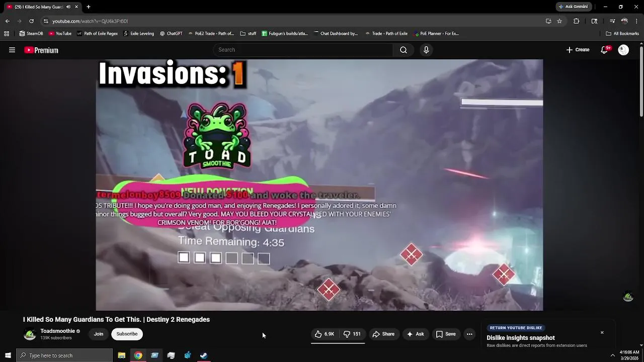644x362 pixels.
Task: Open the account avatar menu
Action: pyautogui.click(x=623, y=50)
